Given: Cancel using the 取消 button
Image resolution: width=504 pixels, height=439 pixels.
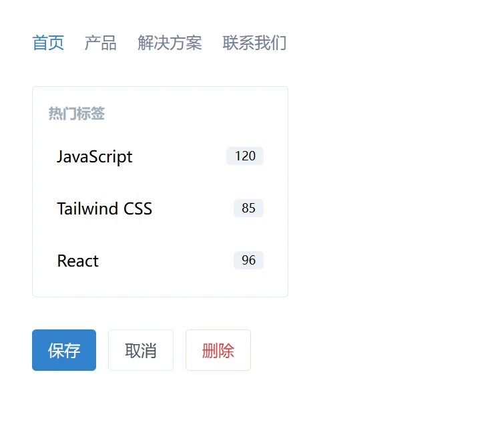Looking at the screenshot, I should tap(141, 350).
